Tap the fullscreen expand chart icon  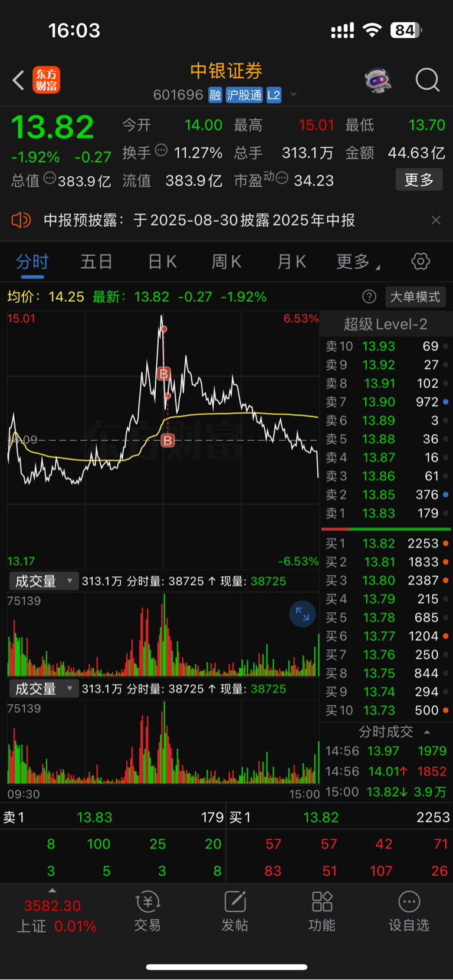pyautogui.click(x=303, y=614)
